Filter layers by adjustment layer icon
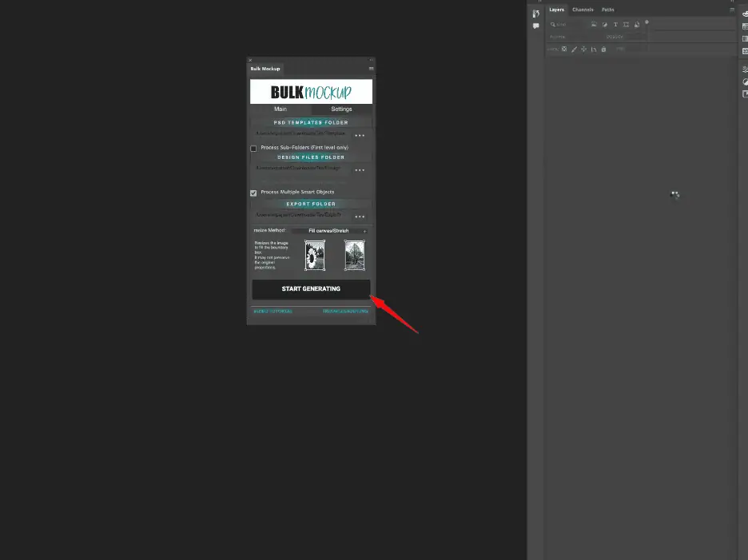The width and height of the screenshot is (748, 560). [604, 25]
